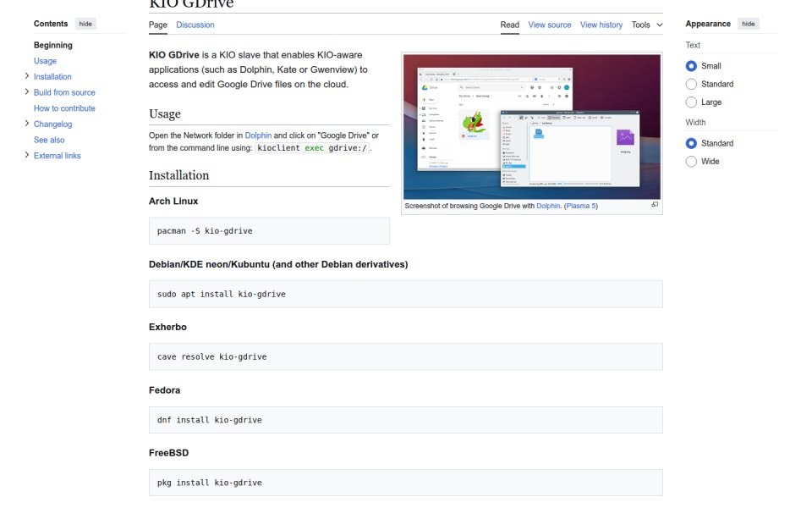Select Standard text size
The width and height of the screenshot is (812, 508).
[691, 84]
